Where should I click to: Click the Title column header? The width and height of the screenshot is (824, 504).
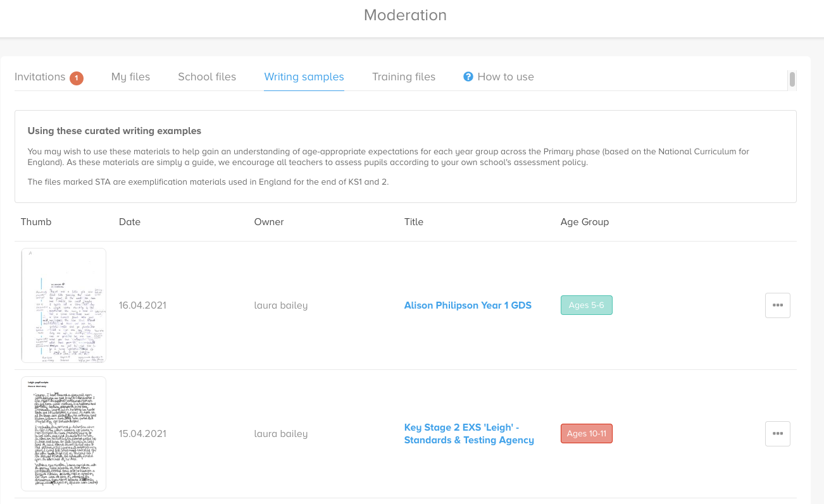coord(413,222)
